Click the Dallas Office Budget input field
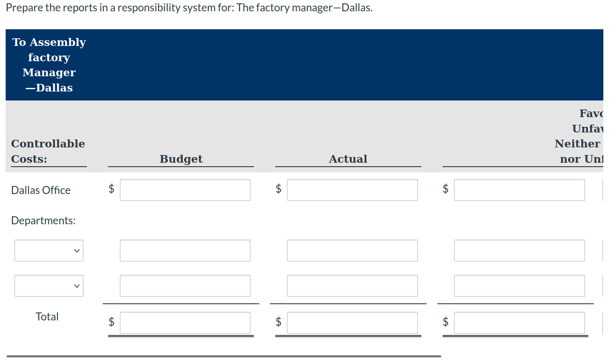The height and width of the screenshot is (364, 616). point(185,190)
